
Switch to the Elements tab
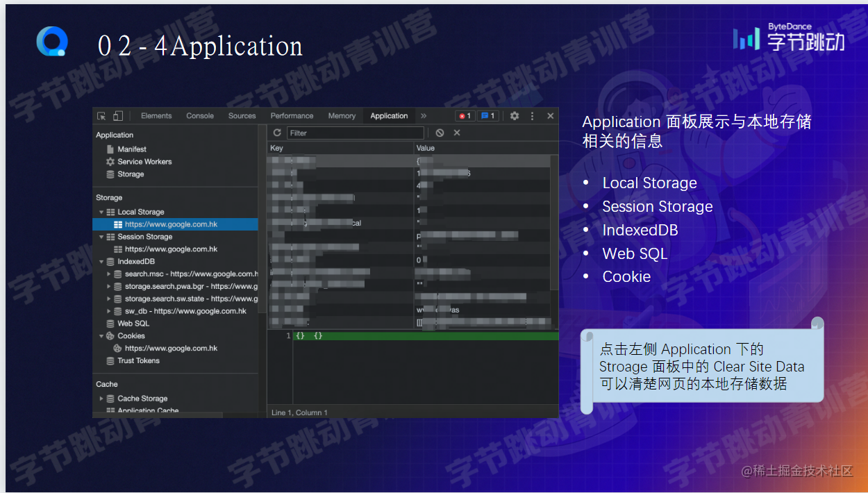tap(156, 116)
